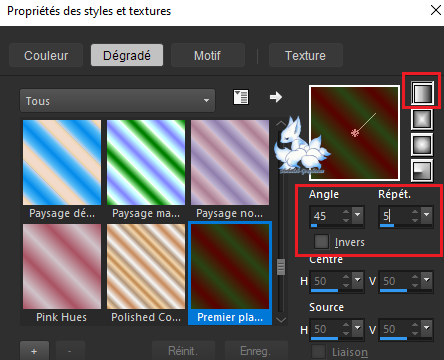Select the Premier pla... gradient thumbnail
444x360 pixels.
(x=230, y=266)
